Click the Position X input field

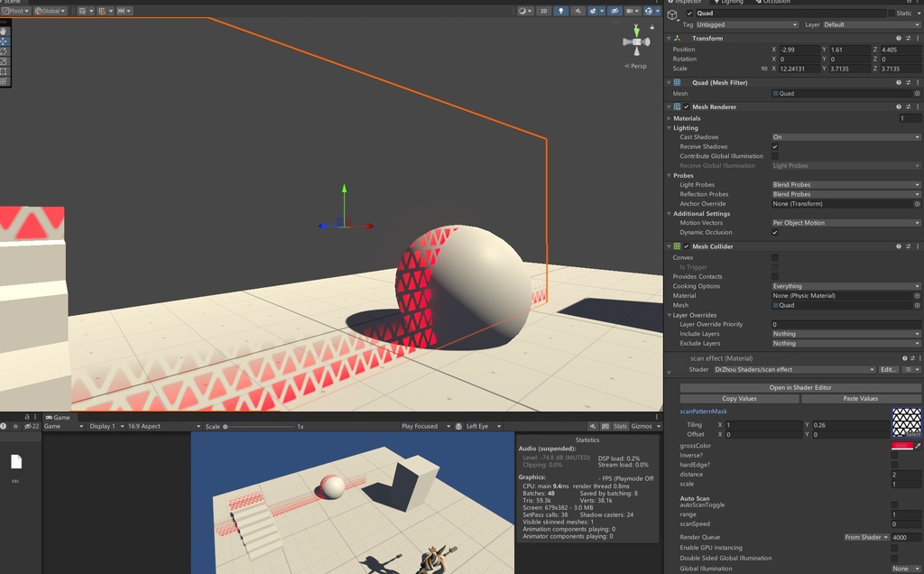[x=799, y=50]
